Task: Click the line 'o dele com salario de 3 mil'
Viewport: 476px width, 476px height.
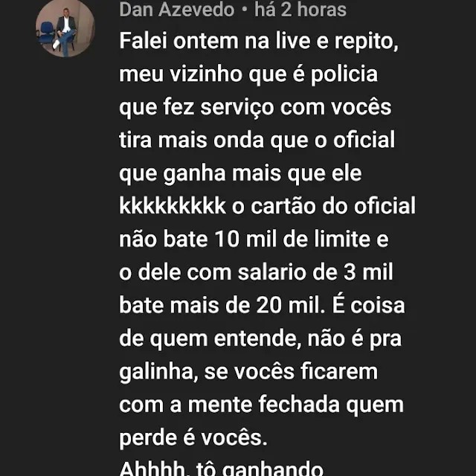Action: (x=256, y=272)
